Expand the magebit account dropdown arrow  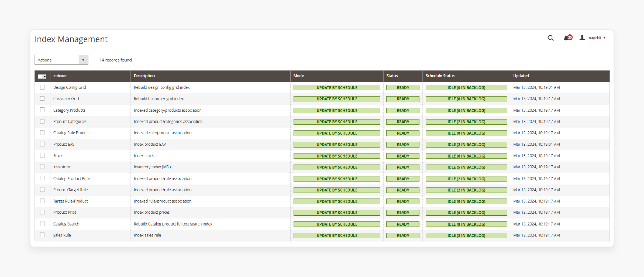(605, 38)
